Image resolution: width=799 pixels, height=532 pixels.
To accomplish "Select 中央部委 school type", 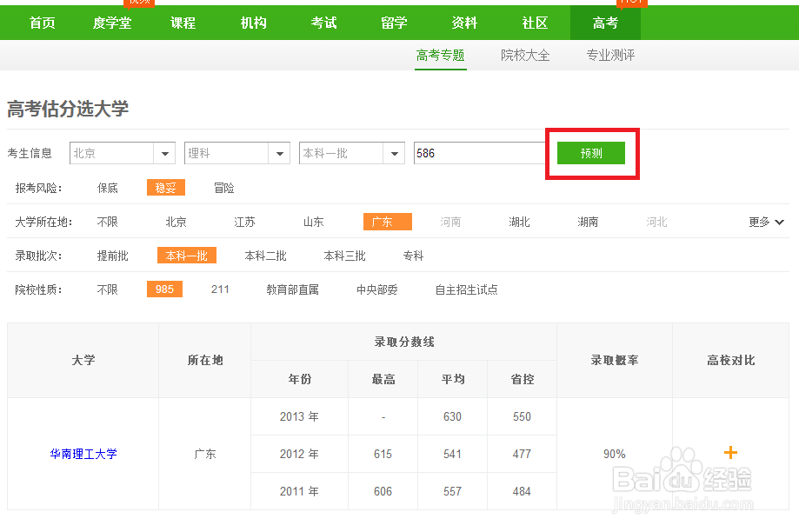I will point(377,290).
